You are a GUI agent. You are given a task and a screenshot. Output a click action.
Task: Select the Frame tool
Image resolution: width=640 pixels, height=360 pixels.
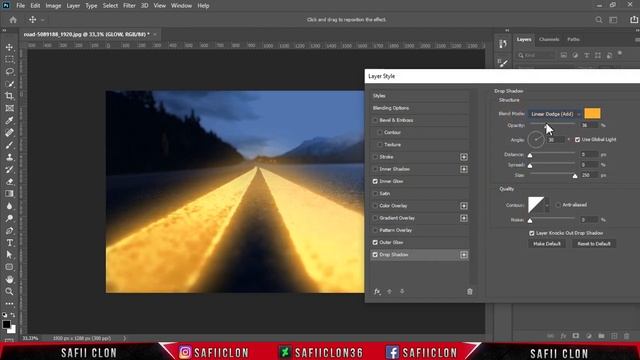click(9, 109)
